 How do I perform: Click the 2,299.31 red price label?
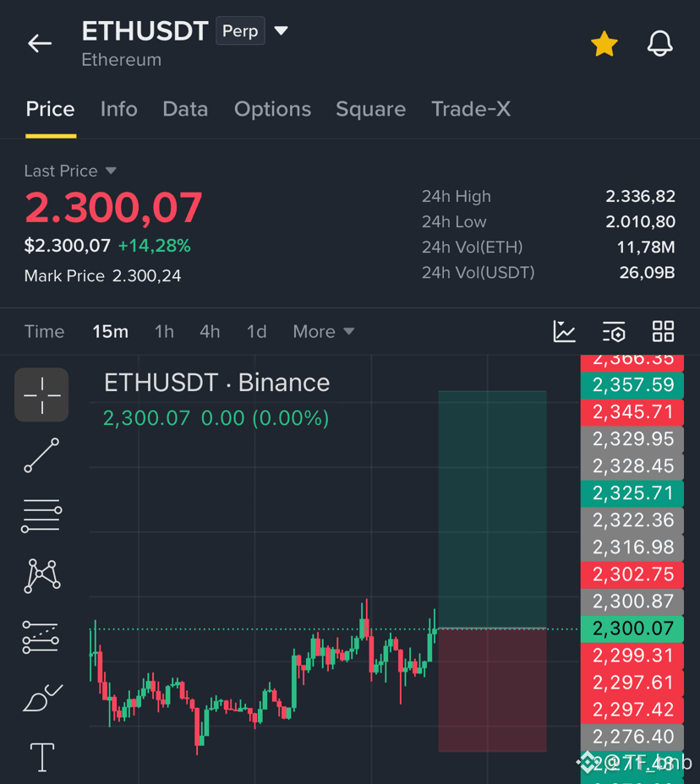point(632,656)
